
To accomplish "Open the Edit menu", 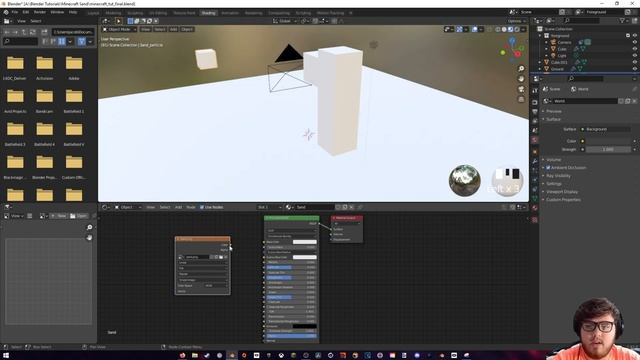I will pyautogui.click(x=26, y=12).
